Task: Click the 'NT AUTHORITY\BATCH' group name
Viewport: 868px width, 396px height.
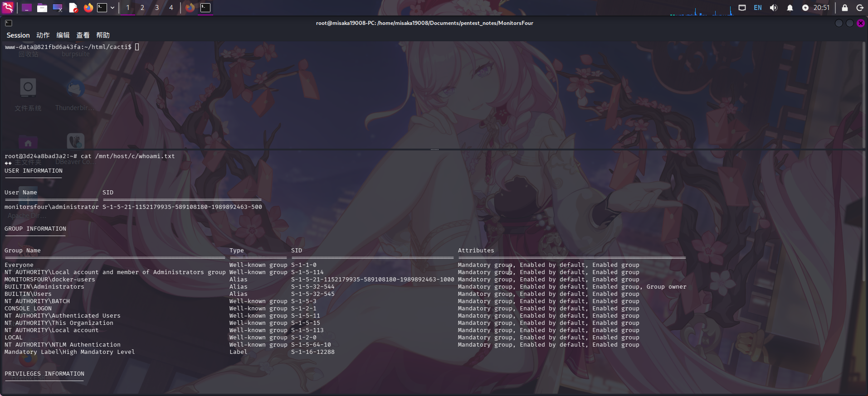Action: pos(37,301)
